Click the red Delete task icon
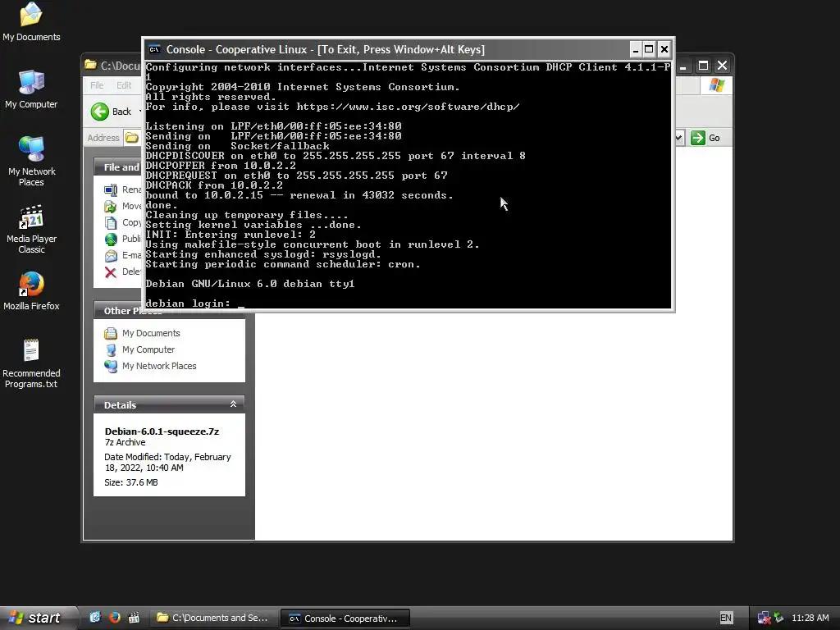This screenshot has height=630, width=840. pos(111,272)
